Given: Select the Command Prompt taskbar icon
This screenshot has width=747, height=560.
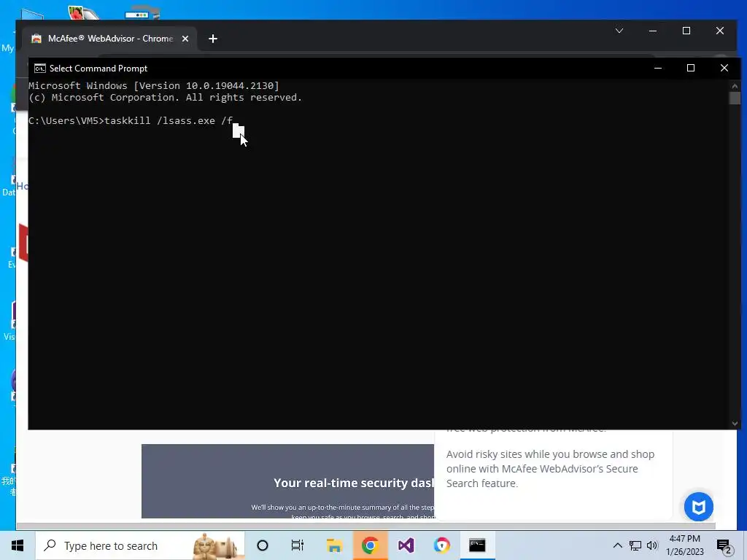Looking at the screenshot, I should (477, 545).
